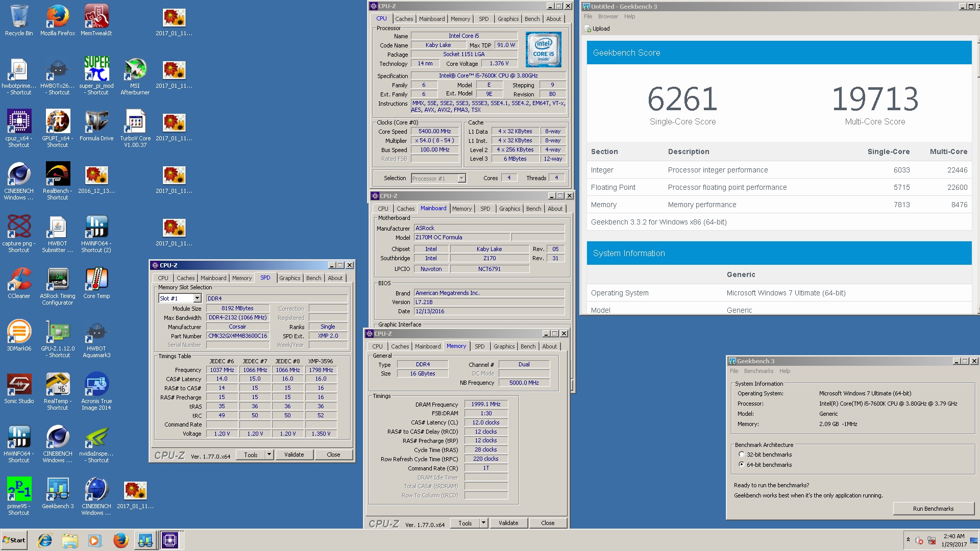Launch CCleaner from desktop

pyautogui.click(x=19, y=283)
